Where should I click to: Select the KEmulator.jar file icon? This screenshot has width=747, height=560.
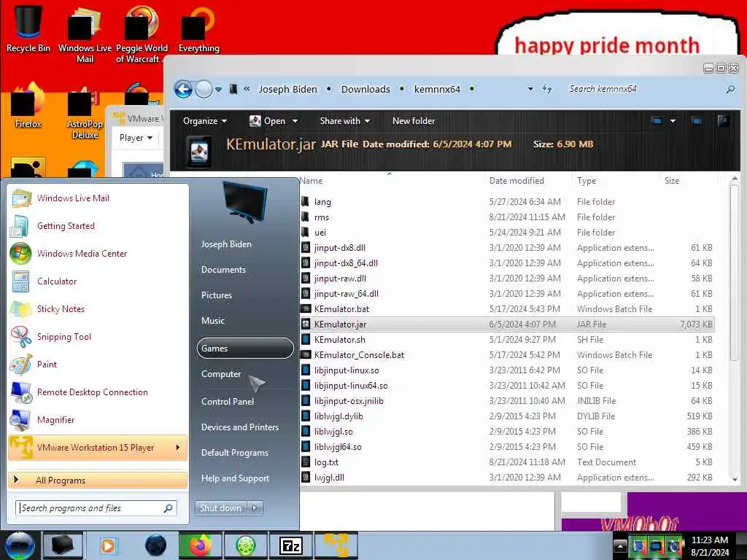coord(306,324)
